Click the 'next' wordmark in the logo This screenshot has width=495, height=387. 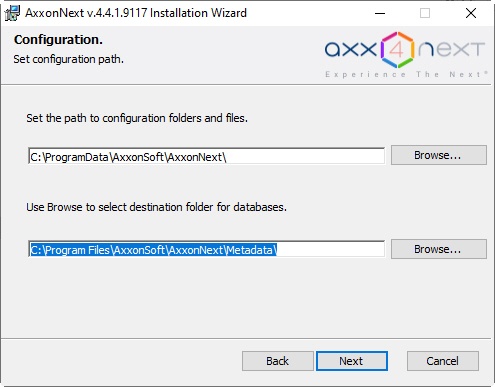tap(451, 50)
